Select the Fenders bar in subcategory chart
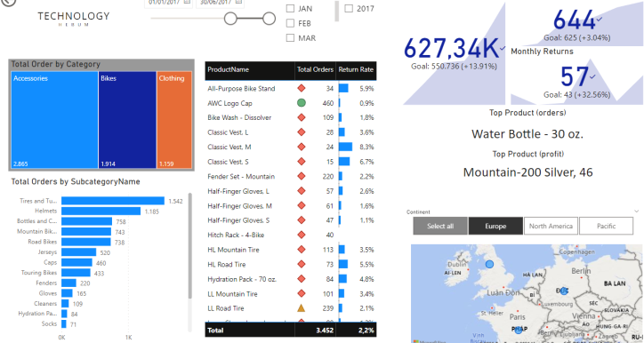This screenshot has height=343, width=644. pos(69,283)
